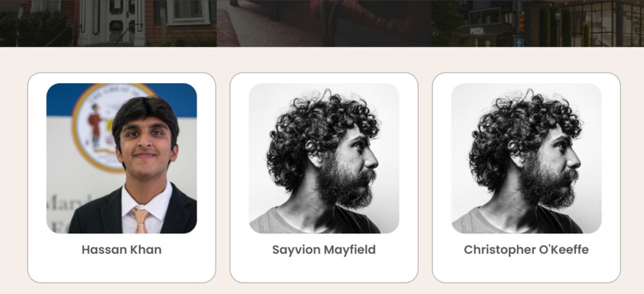Viewport: 644px width, 294px height.
Task: Open Sayvion Mayfield's profile photo
Action: [324, 158]
